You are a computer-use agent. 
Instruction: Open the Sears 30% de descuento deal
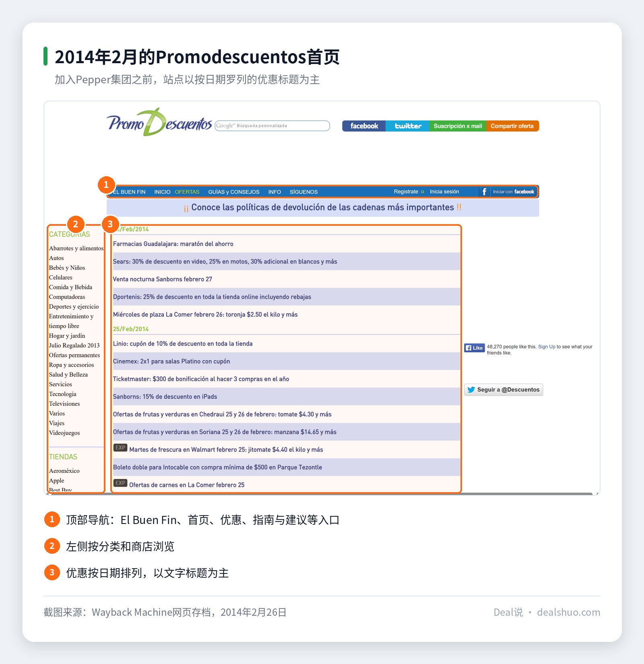pyautogui.click(x=225, y=262)
